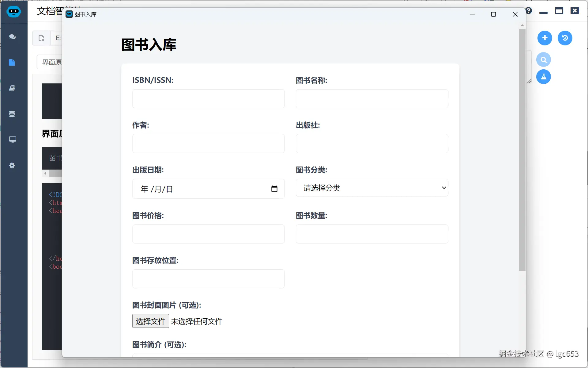Image resolution: width=588 pixels, height=368 pixels.
Task: Open the calendar picker in 出版日期
Action: [274, 189]
